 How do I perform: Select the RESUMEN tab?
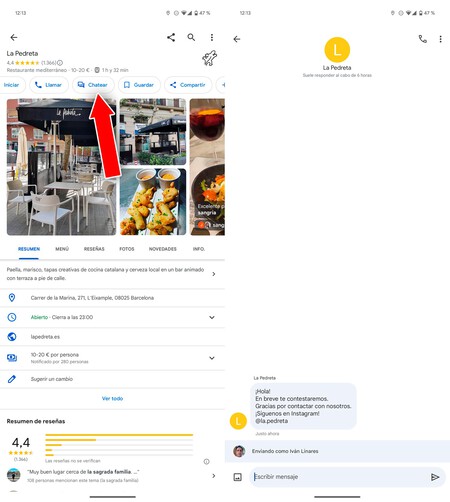point(29,249)
